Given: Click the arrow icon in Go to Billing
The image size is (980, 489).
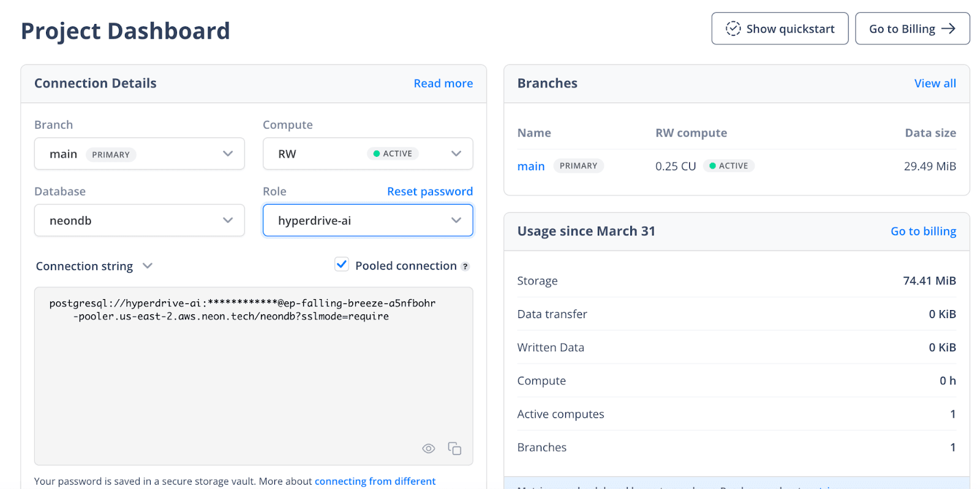Looking at the screenshot, I should (x=948, y=29).
